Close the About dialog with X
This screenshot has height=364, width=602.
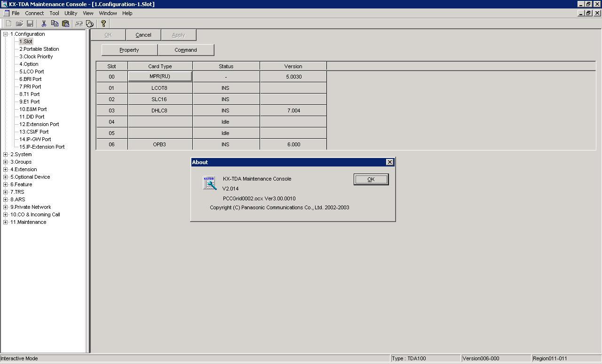(x=389, y=162)
